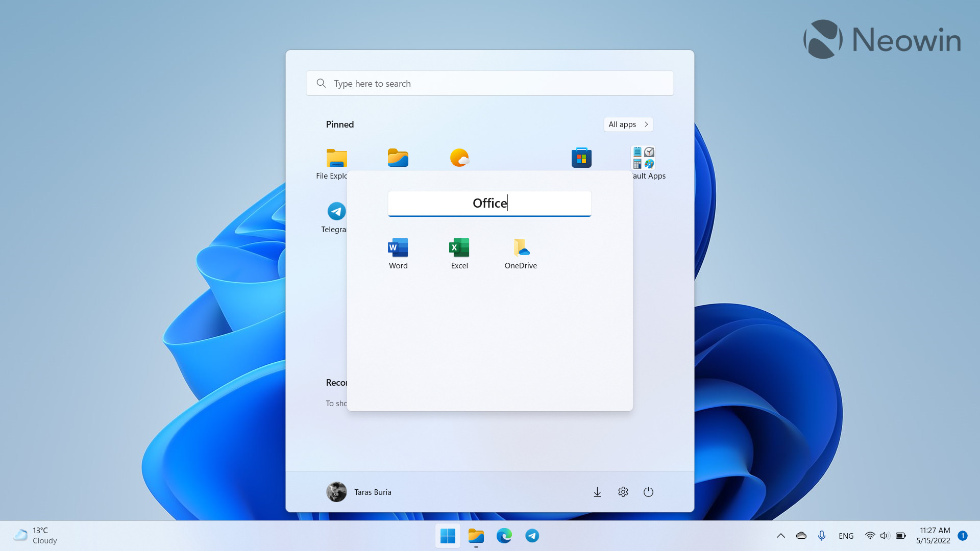Click the power button in the Start menu
980x551 pixels.
[648, 491]
